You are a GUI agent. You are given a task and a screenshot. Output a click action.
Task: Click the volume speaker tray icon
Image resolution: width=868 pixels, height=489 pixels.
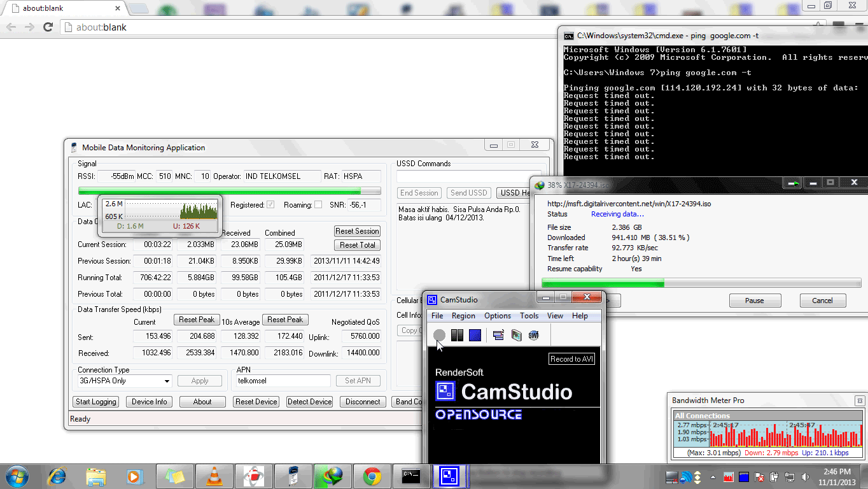(x=804, y=476)
